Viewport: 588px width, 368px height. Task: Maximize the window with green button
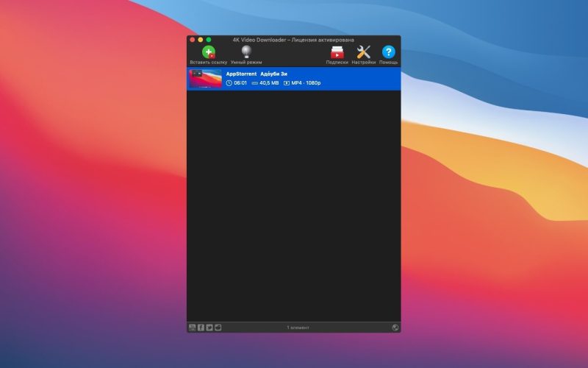coord(209,40)
